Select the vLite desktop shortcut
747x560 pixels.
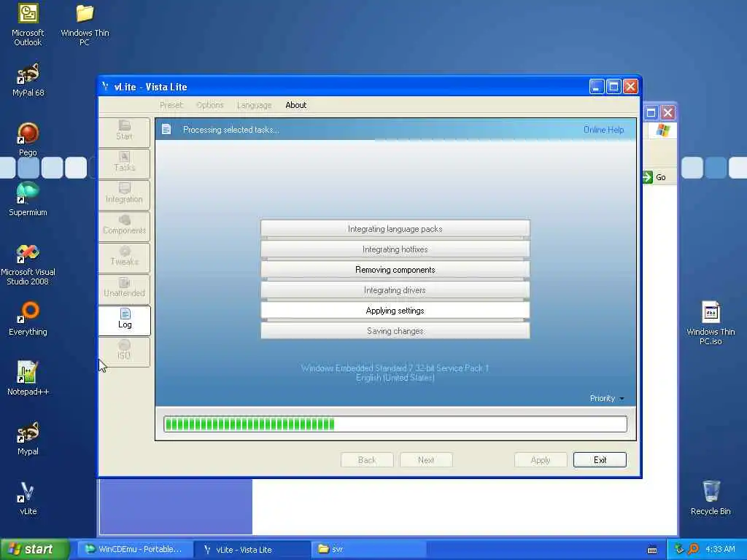(28, 499)
